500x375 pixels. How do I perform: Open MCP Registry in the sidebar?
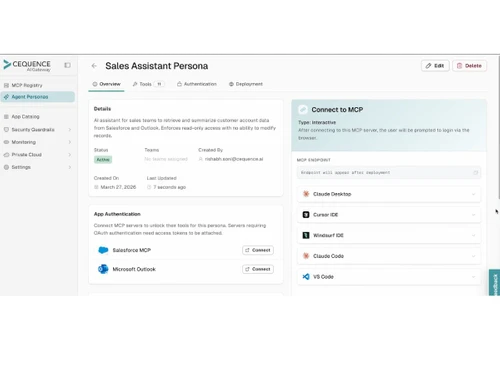37,85
